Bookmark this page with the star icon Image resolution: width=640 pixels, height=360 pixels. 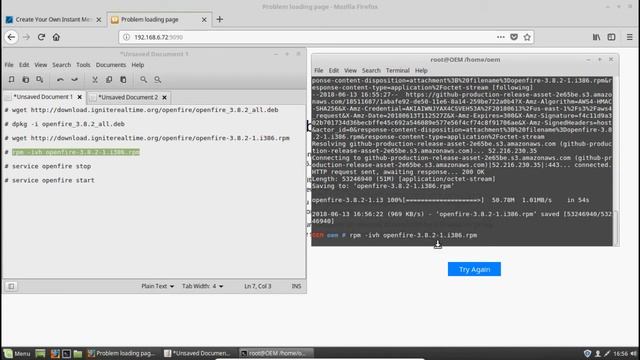tap(527, 37)
